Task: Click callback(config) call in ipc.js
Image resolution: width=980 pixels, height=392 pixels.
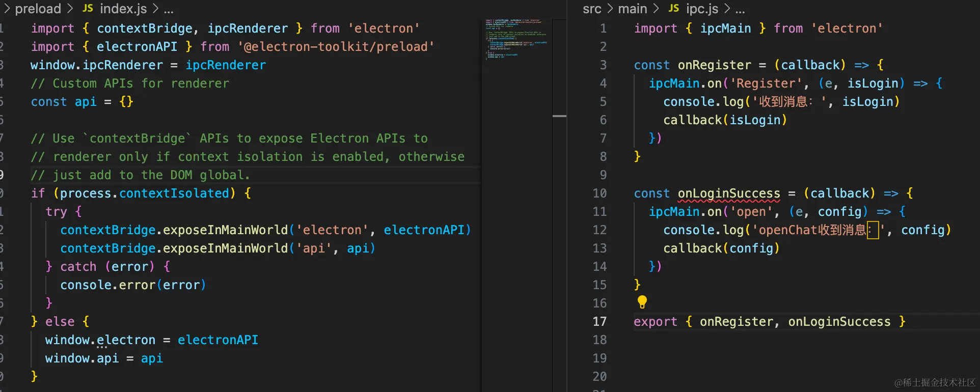Action: 721,248
